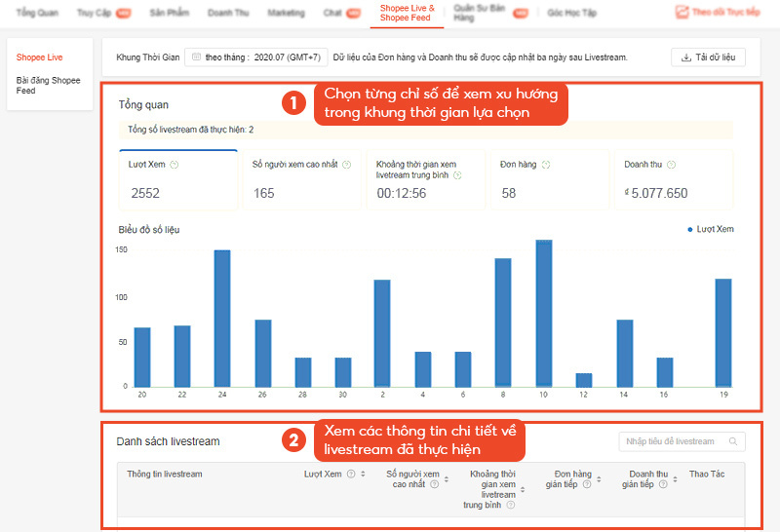Viewport: 780px width, 532px height.
Task: Click the calendar icon in the time frame picker
Action: (x=196, y=57)
